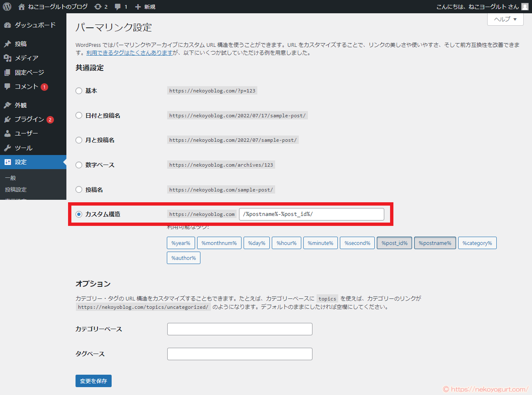Select the 基本 permalink radio button
The height and width of the screenshot is (395, 532).
pos(79,90)
